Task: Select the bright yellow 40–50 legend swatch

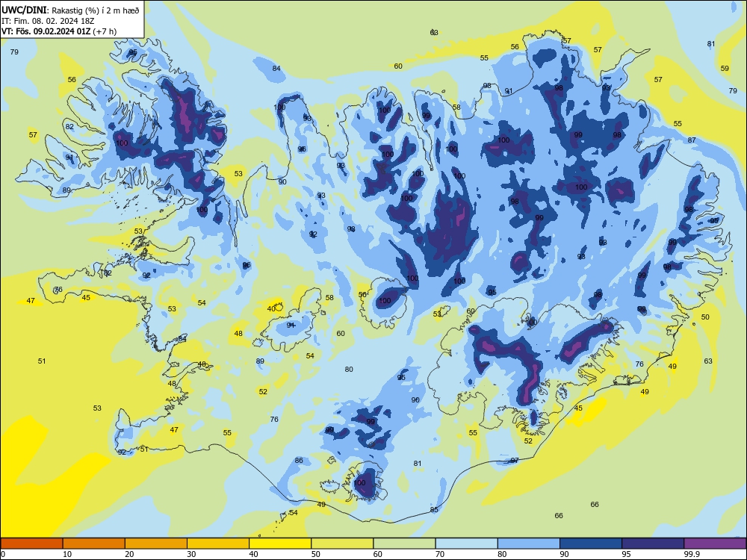Action: (280, 544)
